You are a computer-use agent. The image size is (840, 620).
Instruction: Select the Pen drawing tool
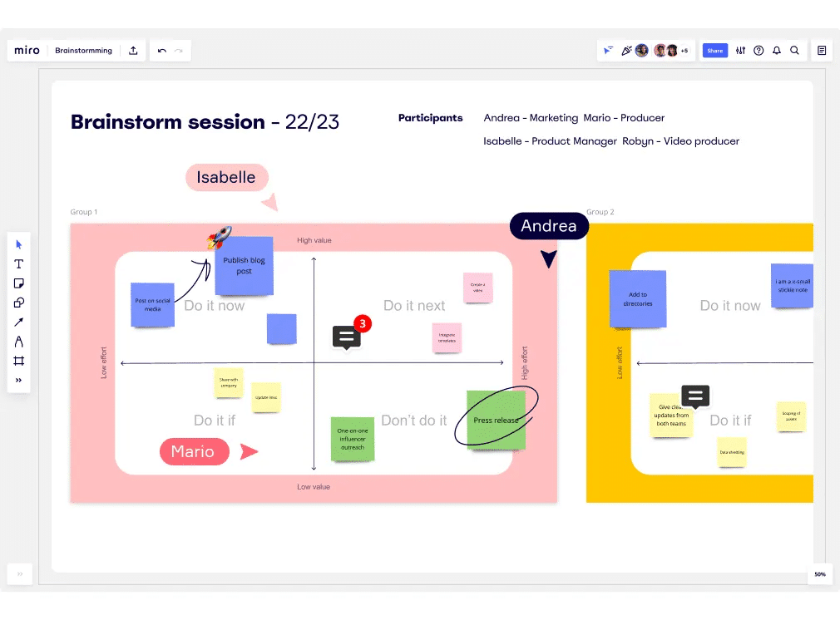coord(19,342)
